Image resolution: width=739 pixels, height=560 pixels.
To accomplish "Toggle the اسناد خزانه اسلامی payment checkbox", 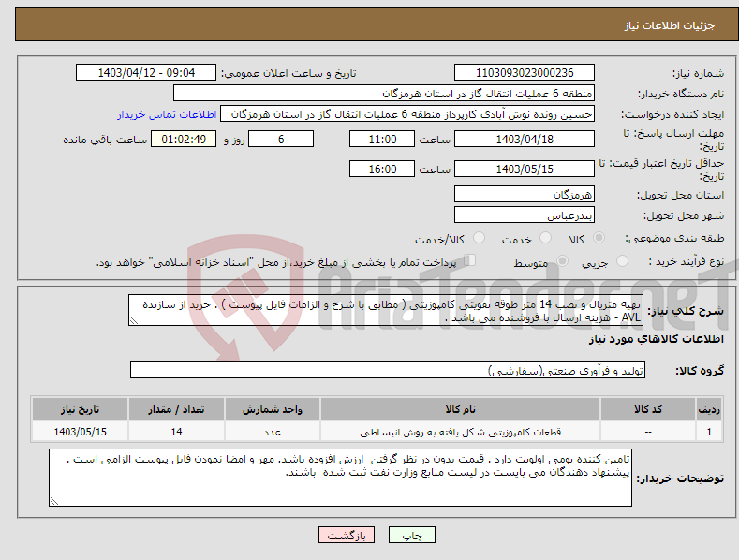I will [x=470, y=260].
